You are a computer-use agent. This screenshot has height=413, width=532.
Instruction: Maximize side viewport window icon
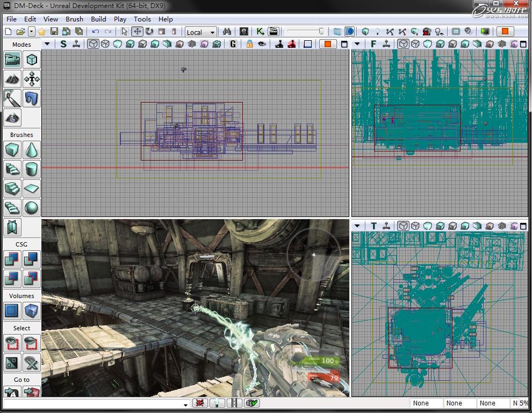344,44
